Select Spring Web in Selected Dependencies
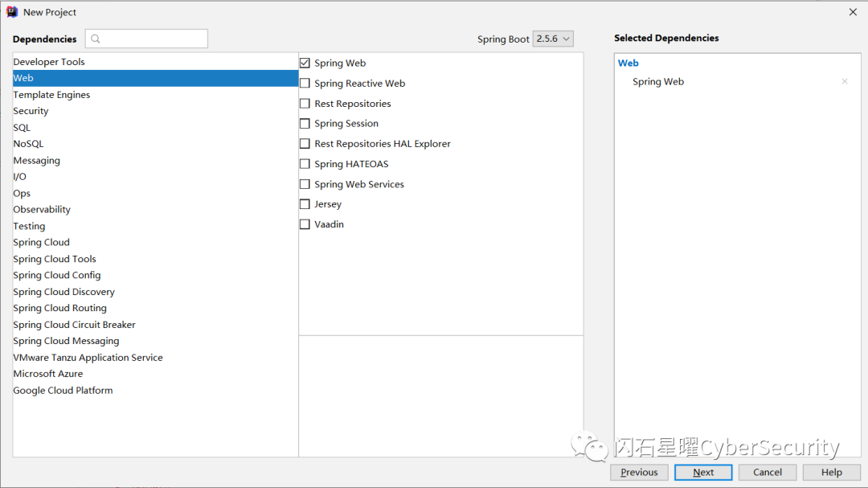This screenshot has height=488, width=868. click(658, 81)
